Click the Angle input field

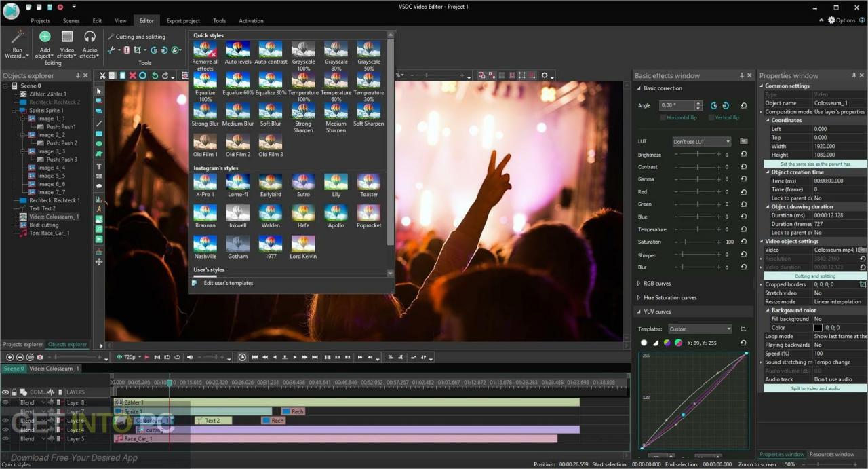coord(677,105)
